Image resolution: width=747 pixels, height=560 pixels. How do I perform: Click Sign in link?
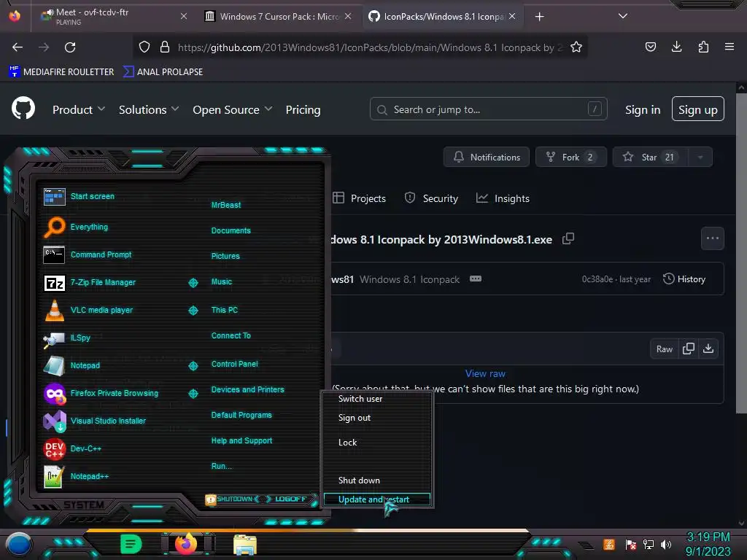click(642, 109)
